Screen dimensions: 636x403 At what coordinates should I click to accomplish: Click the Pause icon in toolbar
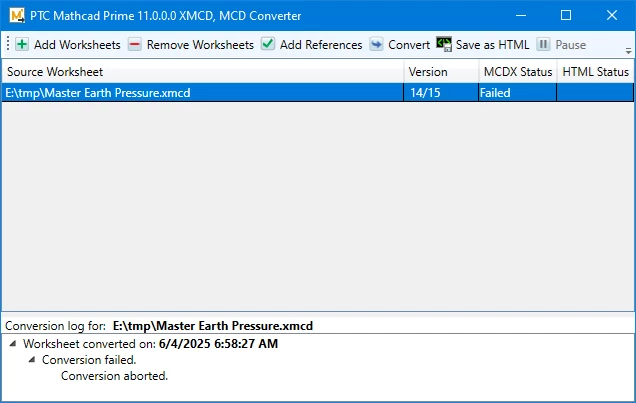point(543,44)
